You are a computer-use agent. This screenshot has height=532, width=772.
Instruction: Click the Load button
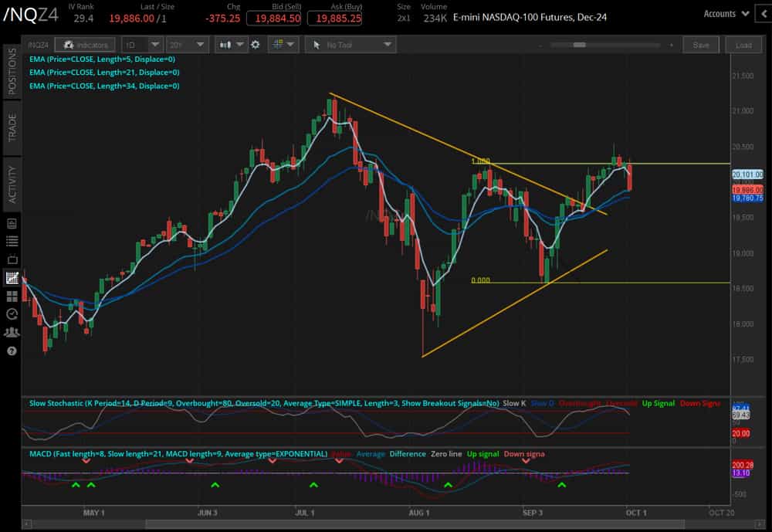pos(743,45)
